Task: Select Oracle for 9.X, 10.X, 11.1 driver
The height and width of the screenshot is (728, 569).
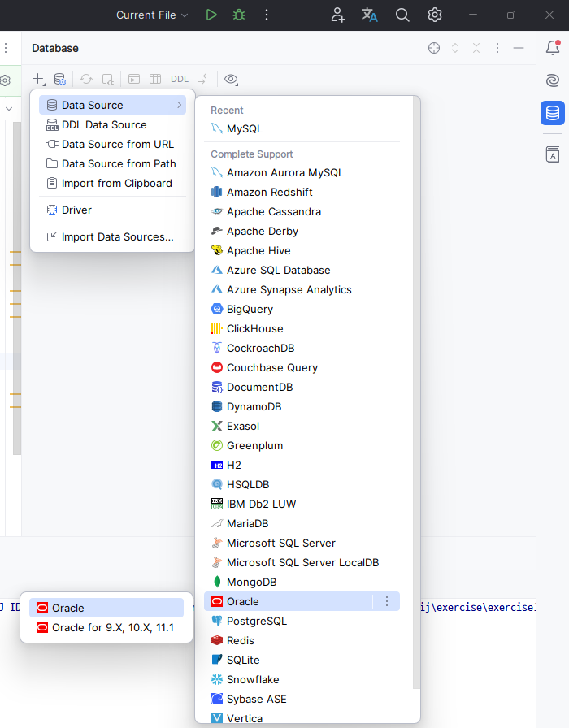Action: click(106, 628)
